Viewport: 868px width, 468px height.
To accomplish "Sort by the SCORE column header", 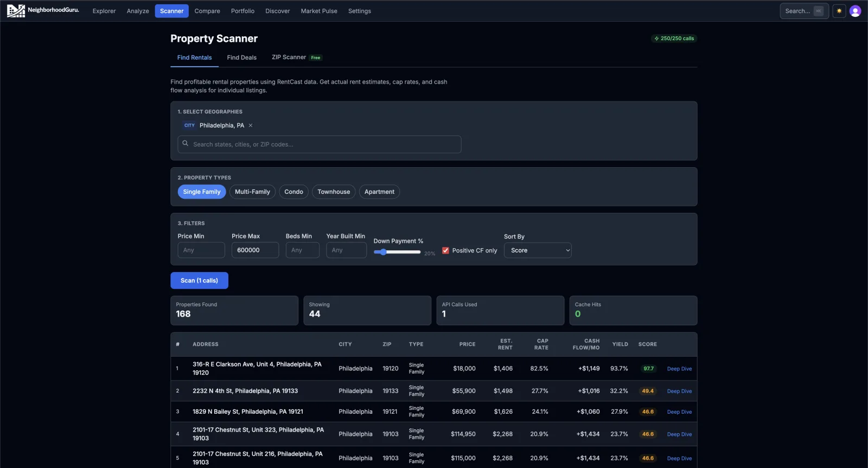I will pos(648,344).
